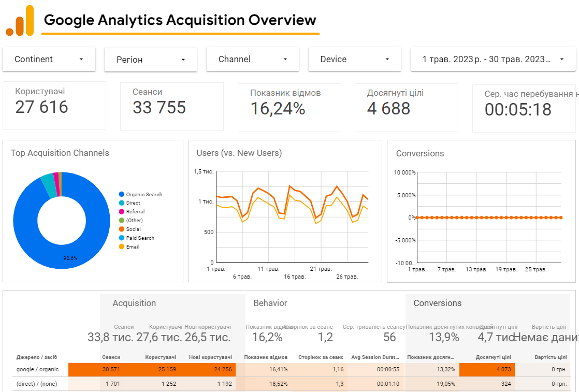Select the google / organic table row label
579x392 pixels.
coord(37,370)
